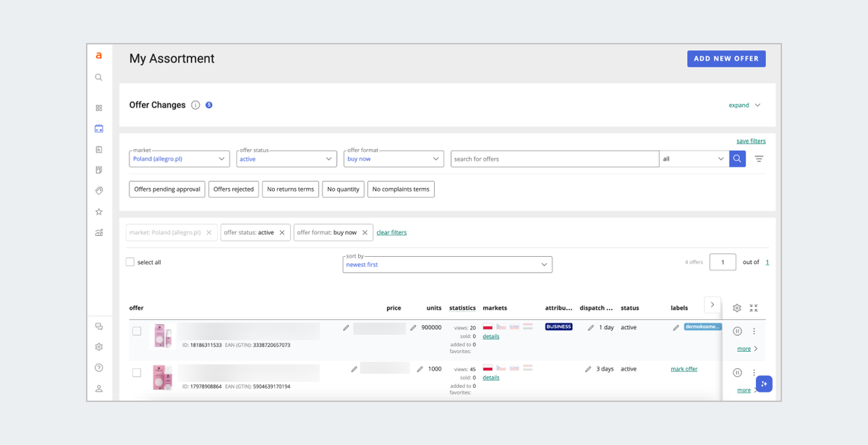The height and width of the screenshot is (445, 868).
Task: Open table settings gear icon
Action: [736, 308]
